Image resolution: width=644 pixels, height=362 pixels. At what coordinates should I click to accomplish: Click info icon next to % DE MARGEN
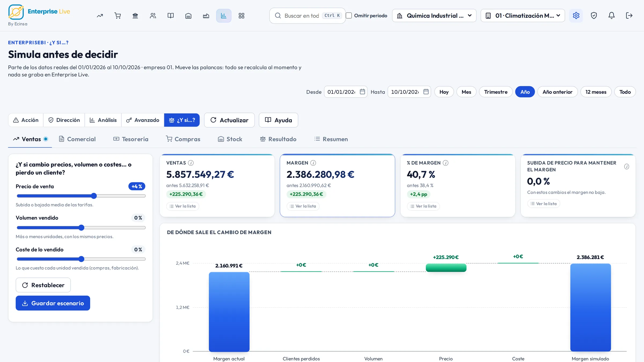tap(445, 163)
